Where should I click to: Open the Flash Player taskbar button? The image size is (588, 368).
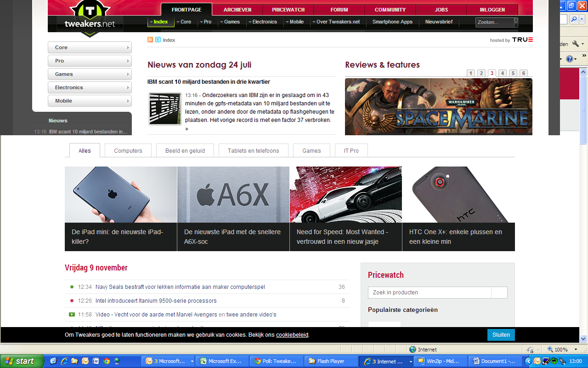[x=332, y=361]
